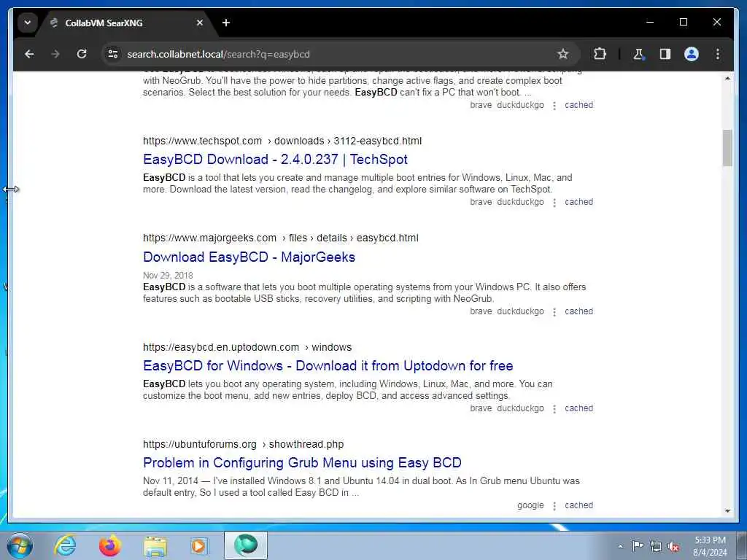747x560 pixels.
Task: Click scrollbar up arrow
Action: point(727,78)
